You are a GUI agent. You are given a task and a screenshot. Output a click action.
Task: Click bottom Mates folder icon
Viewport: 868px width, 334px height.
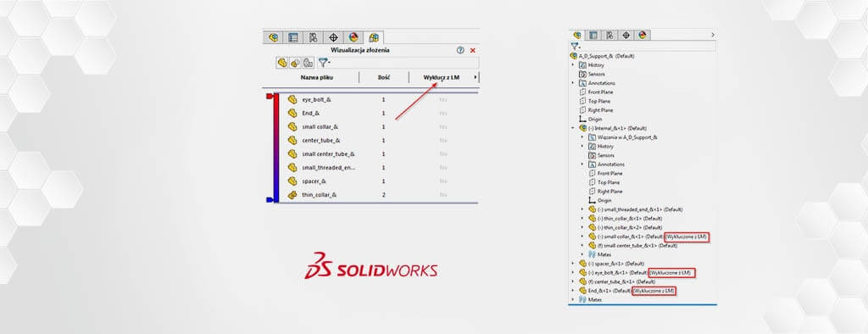(582, 299)
